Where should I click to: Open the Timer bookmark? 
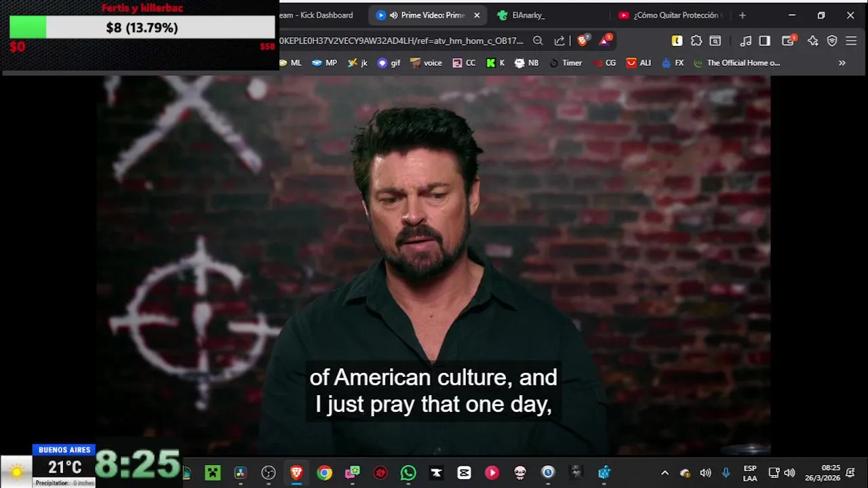(566, 63)
